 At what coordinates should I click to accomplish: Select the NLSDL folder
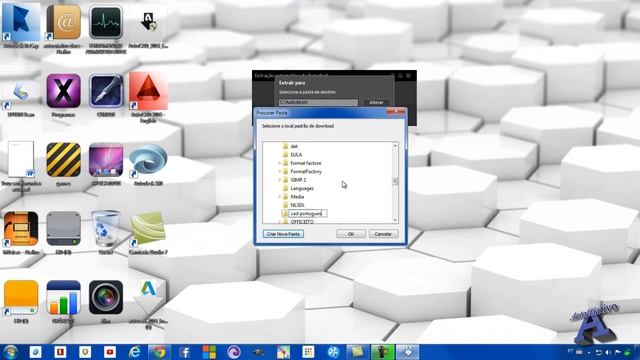click(x=297, y=205)
